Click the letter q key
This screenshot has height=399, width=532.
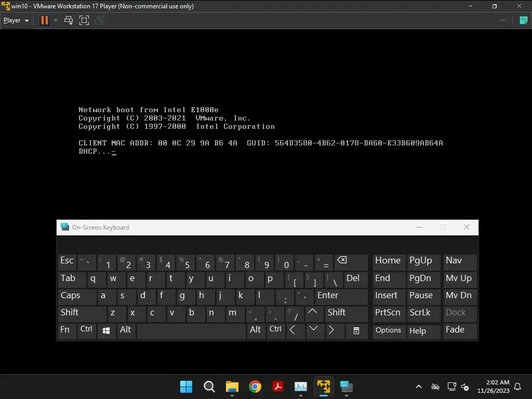(x=96, y=280)
